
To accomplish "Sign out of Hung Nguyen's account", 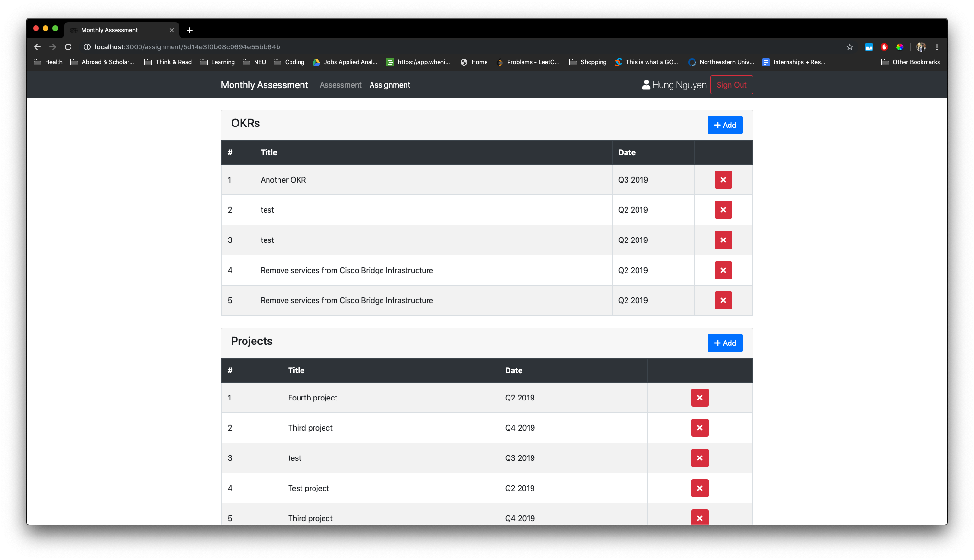I will 731,85.
